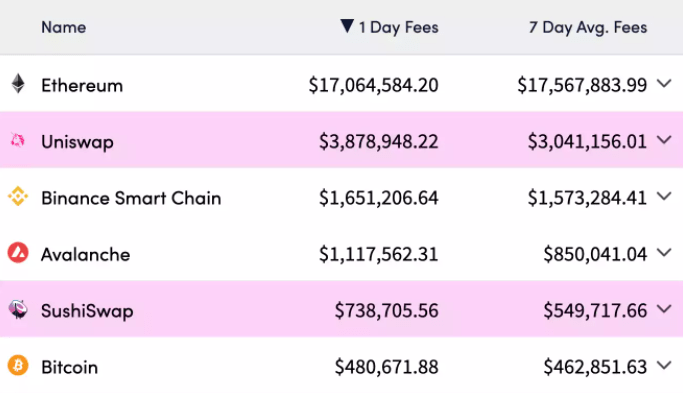Select Bitcoin's 7 day average $462,851.63
The width and height of the screenshot is (683, 393).
[x=595, y=367]
